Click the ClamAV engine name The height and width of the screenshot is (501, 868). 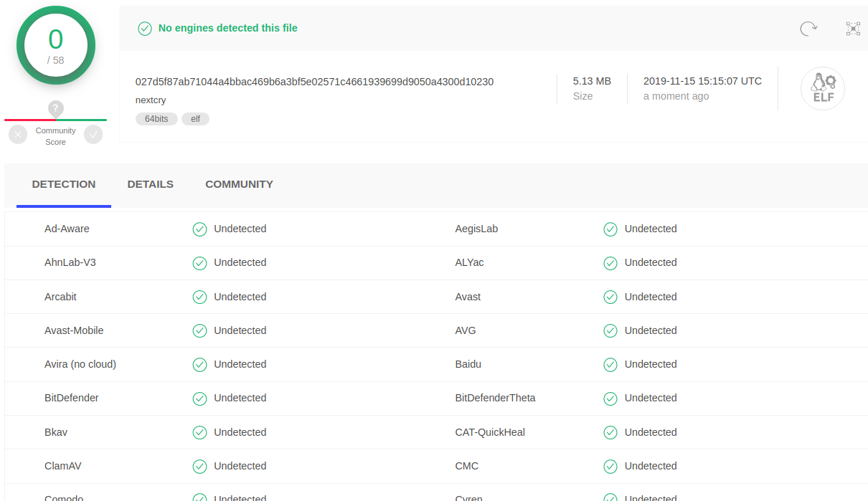[x=63, y=466]
